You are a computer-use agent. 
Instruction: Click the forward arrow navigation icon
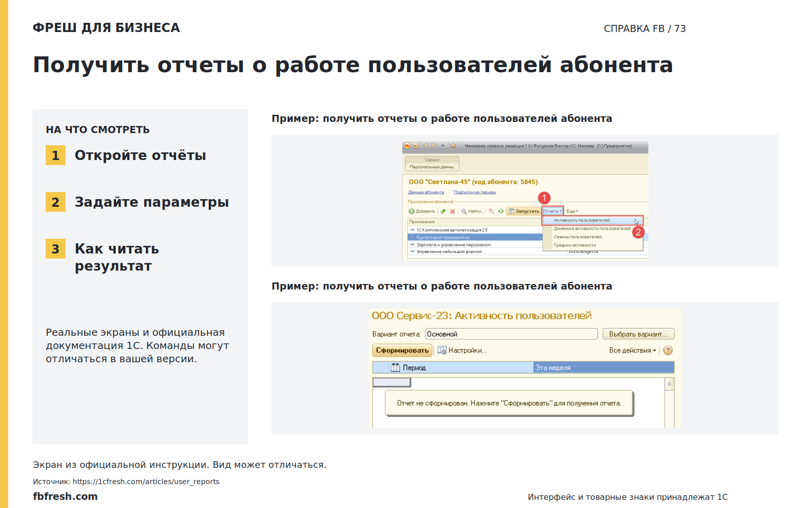pos(434,145)
